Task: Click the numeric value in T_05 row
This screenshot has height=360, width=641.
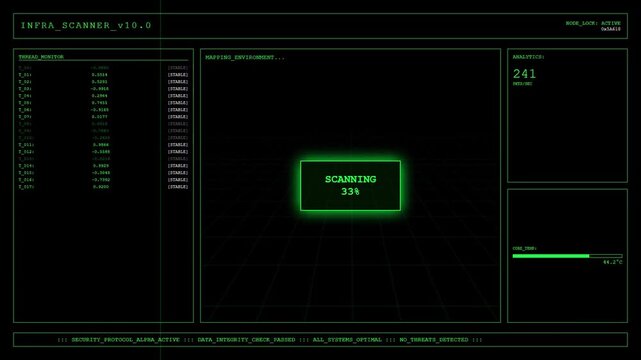Action: coord(100,103)
